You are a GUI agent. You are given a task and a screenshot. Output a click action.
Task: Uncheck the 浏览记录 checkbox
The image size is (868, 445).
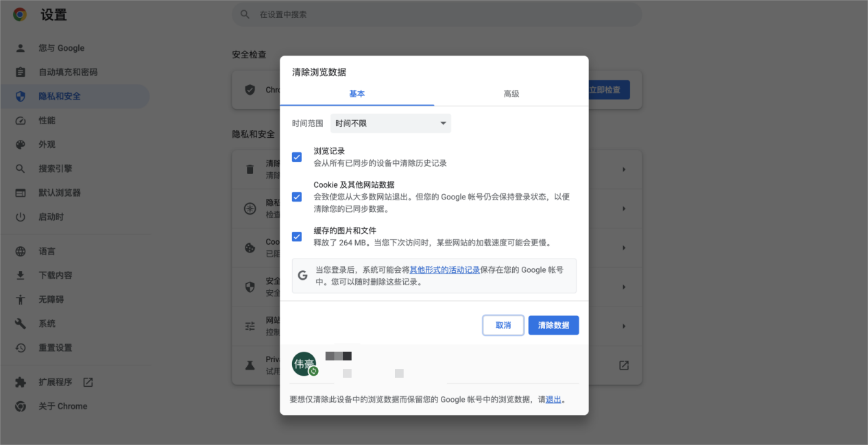[297, 157]
